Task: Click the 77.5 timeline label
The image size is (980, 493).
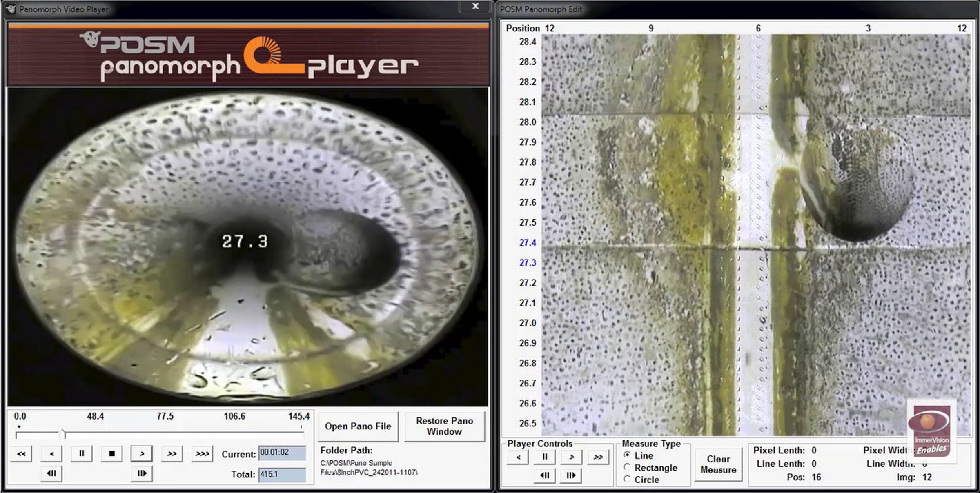Action: 165,417
